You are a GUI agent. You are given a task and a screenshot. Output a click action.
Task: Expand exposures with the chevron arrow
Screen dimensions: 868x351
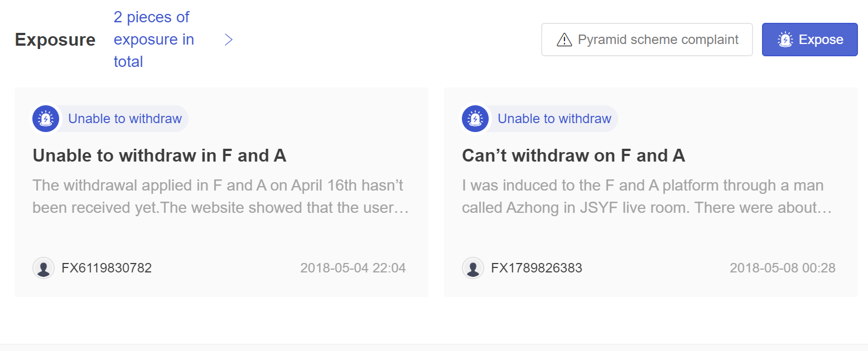(x=228, y=40)
